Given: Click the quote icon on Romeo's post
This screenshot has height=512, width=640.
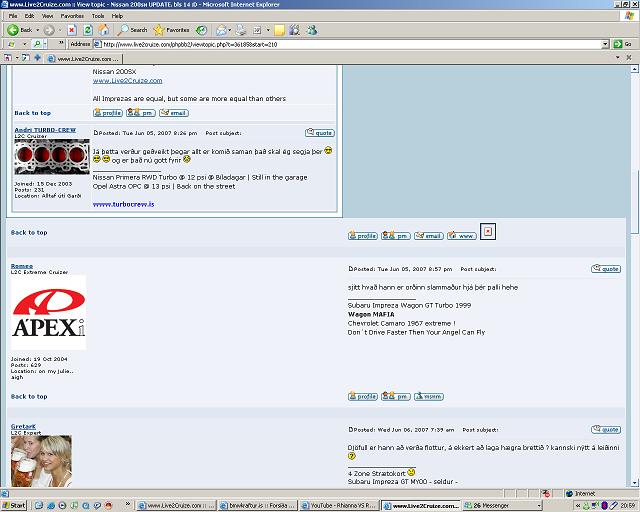Looking at the screenshot, I should (x=605, y=269).
